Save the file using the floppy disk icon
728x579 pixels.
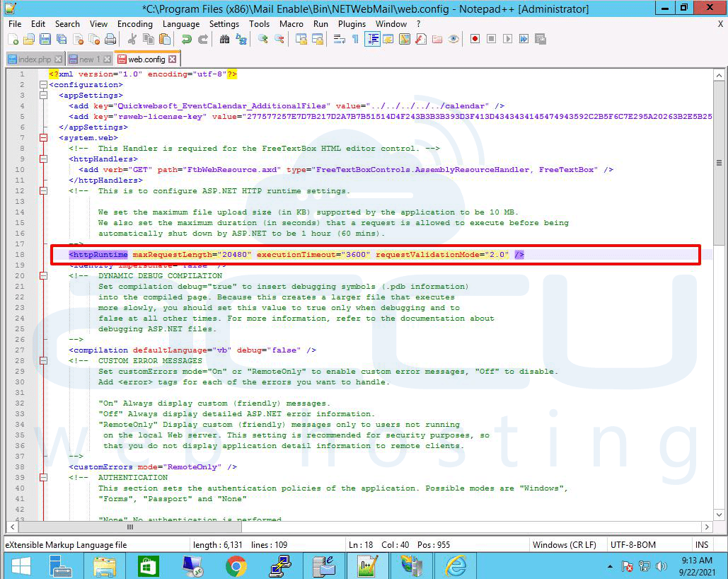tap(45, 40)
